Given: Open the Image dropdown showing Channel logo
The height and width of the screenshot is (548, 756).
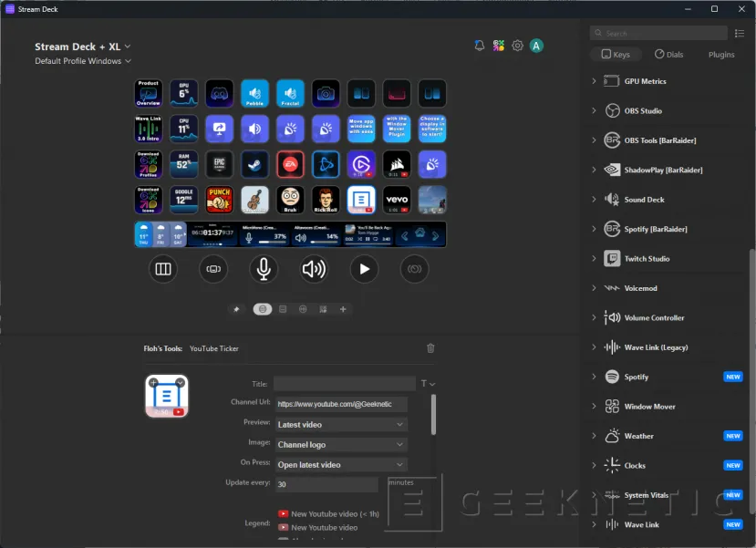Looking at the screenshot, I should coord(340,444).
